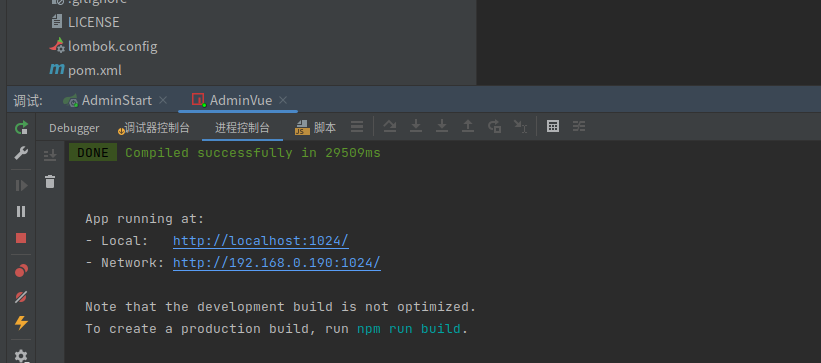This screenshot has height=363, width=821.
Task: Click Run to Cursor icon
Action: tap(520, 126)
